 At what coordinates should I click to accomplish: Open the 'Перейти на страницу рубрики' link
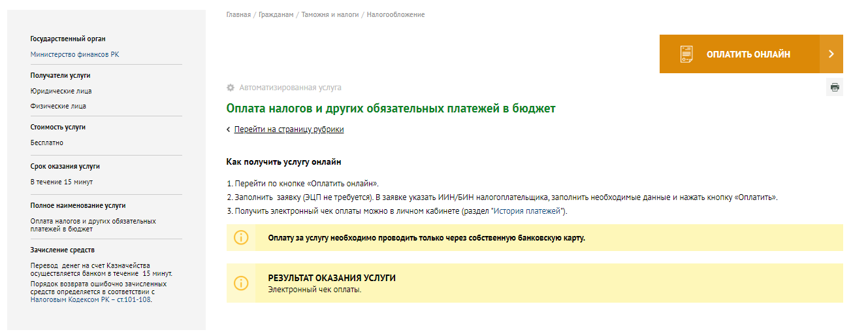pos(289,129)
